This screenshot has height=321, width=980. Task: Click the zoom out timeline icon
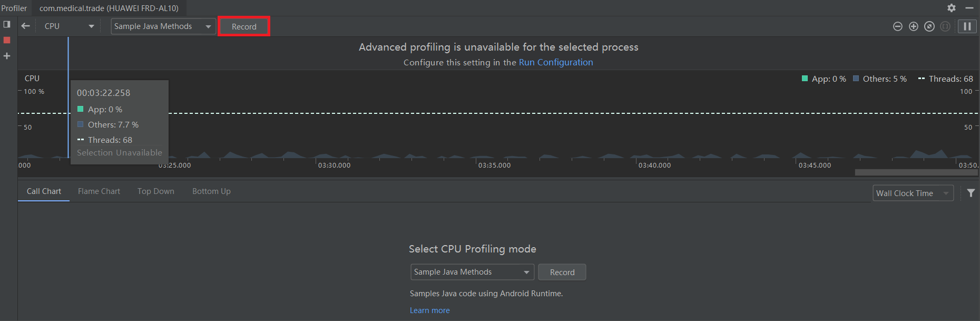pyautogui.click(x=898, y=26)
